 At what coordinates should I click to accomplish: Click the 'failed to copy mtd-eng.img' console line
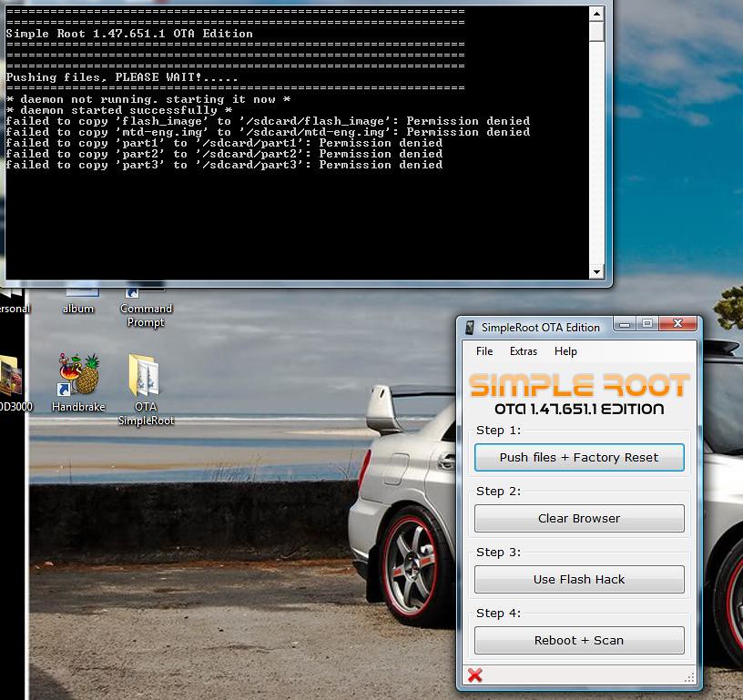click(268, 132)
